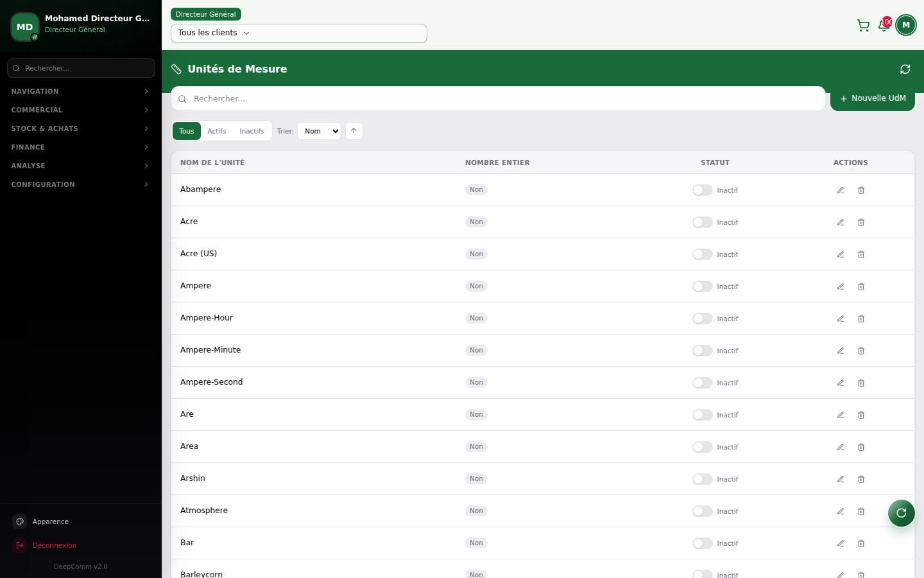This screenshot has height=578, width=924.
Task: Turn on the Atmosphere status toggle
Action: (703, 511)
